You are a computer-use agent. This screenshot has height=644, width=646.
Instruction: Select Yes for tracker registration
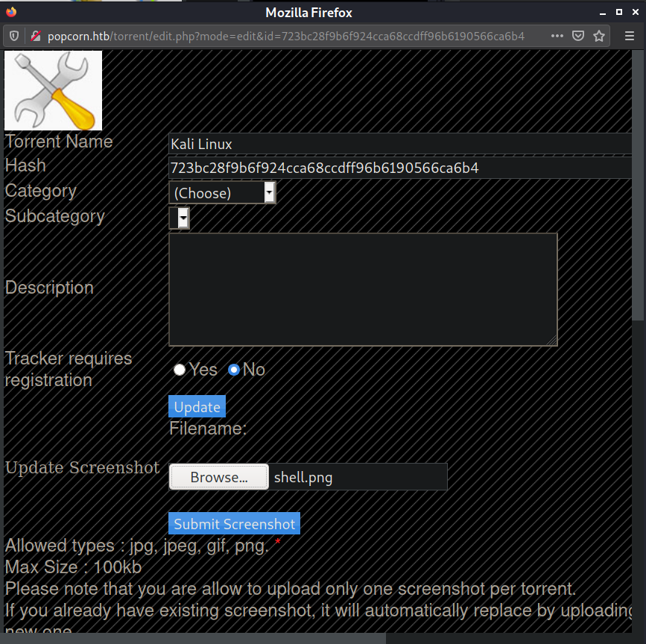click(180, 370)
